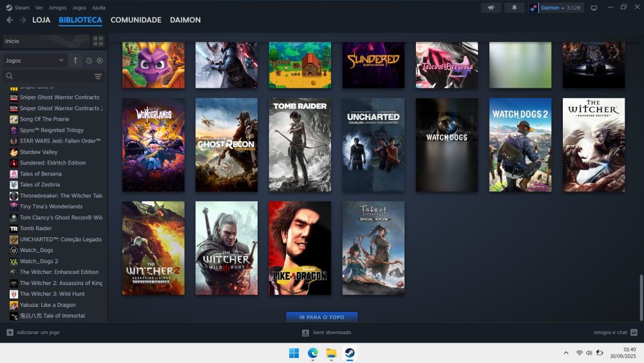
Task: Open File Explorer from the taskbar
Action: coord(331,353)
